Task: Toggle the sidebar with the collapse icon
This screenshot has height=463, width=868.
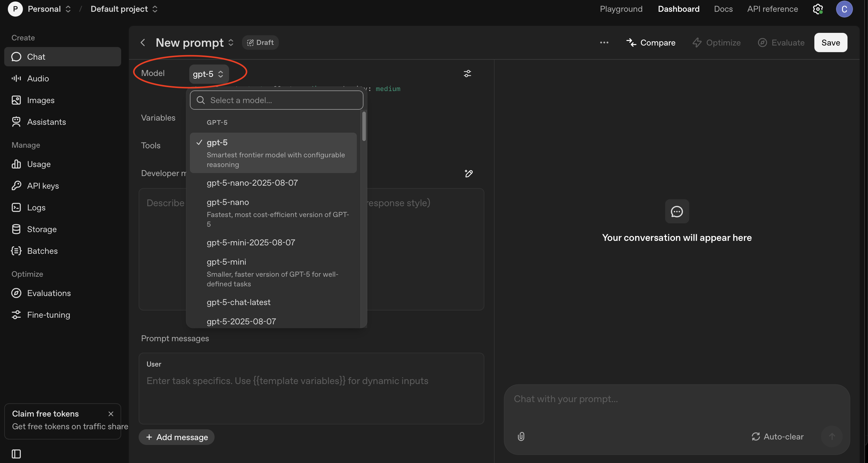Action: pyautogui.click(x=16, y=454)
